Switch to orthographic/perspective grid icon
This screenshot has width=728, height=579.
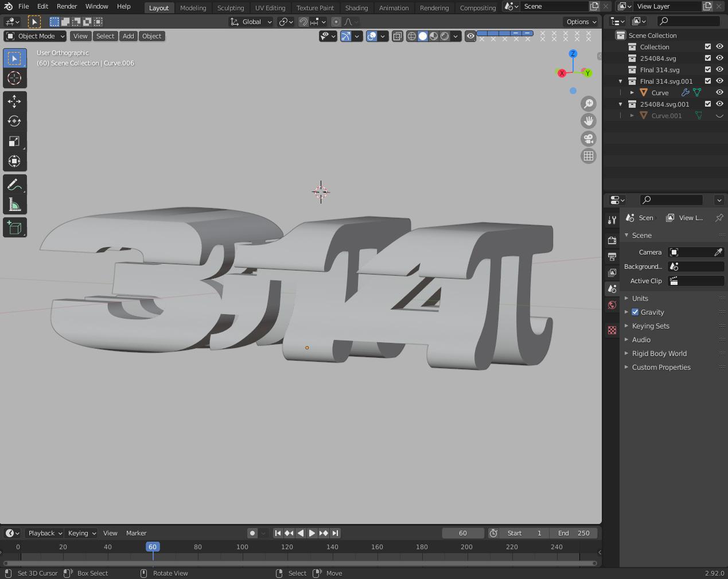click(588, 156)
